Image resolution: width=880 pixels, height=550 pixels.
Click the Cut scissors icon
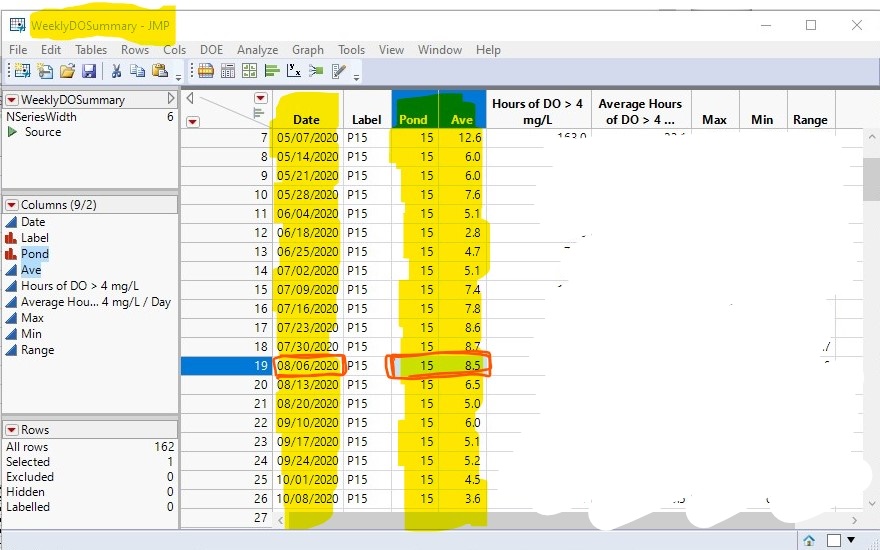tap(116, 71)
